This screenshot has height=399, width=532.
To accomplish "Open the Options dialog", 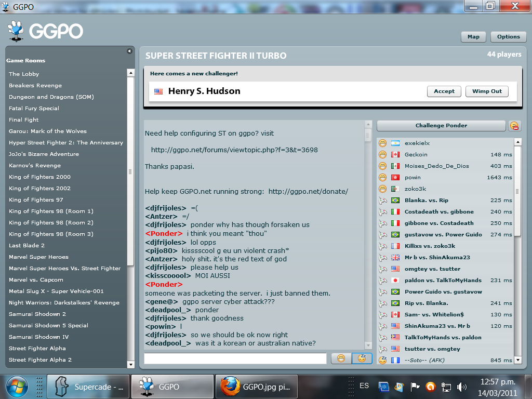I will (508, 37).
